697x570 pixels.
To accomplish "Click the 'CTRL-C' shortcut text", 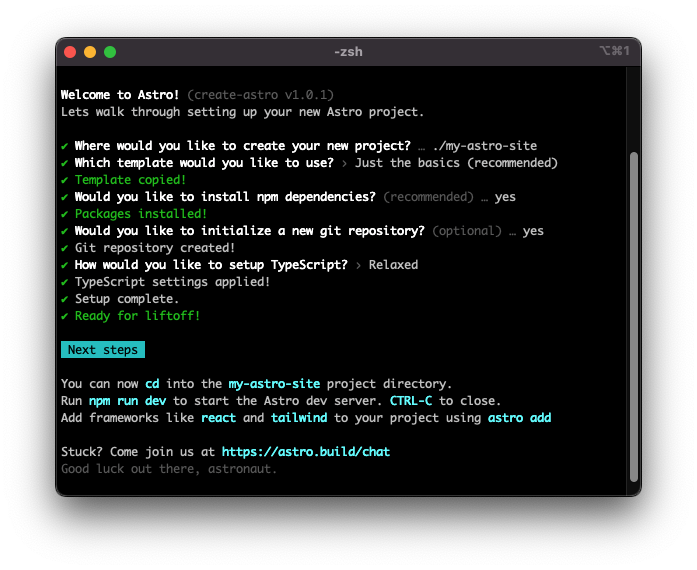I will tap(411, 401).
